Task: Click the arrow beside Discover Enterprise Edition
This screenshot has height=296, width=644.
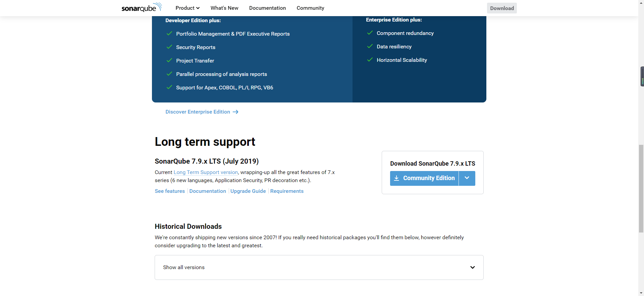Action: pyautogui.click(x=235, y=112)
